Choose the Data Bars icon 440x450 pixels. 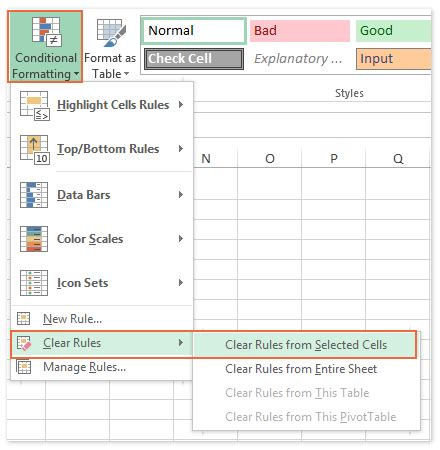(x=34, y=195)
